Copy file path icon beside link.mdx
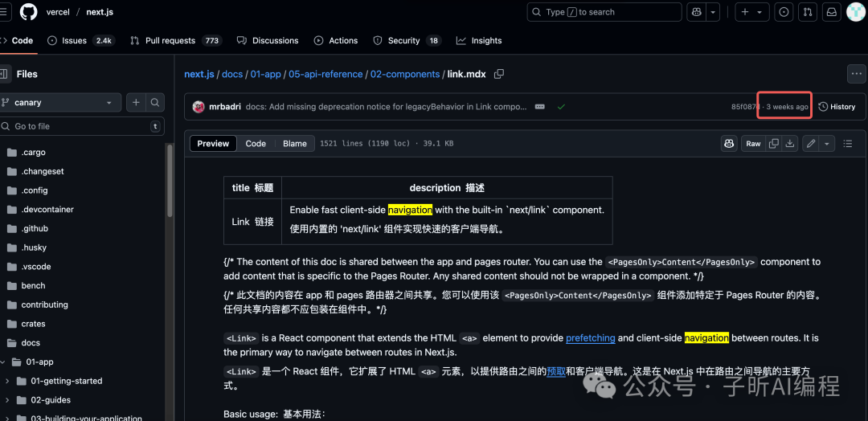The image size is (868, 421). tap(499, 74)
